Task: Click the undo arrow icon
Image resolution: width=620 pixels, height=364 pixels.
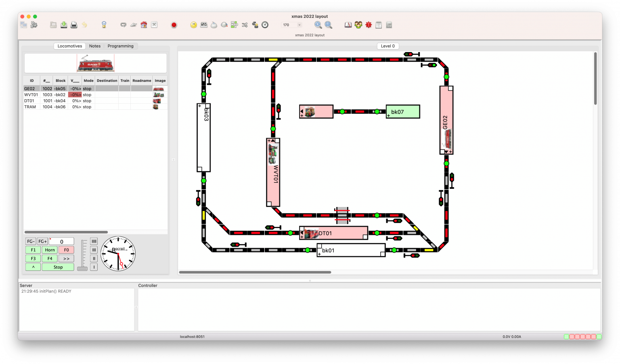Action: [84, 25]
